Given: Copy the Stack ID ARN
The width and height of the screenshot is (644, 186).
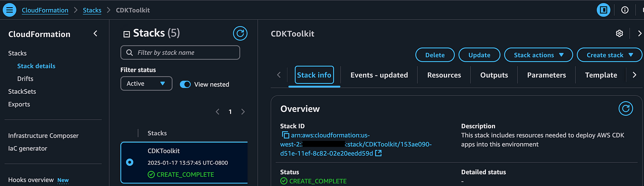Looking at the screenshot, I should tap(285, 135).
